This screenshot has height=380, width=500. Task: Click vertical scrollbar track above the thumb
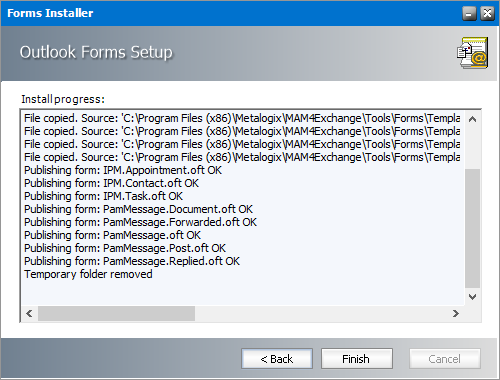tap(472, 148)
